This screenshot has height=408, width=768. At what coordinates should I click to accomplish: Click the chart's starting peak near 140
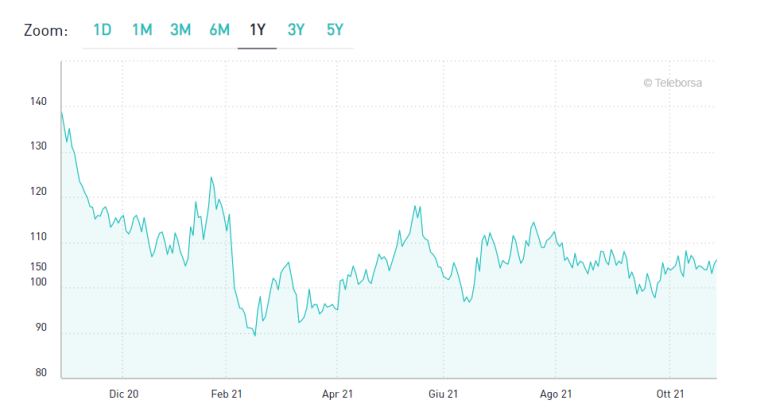coord(62,112)
